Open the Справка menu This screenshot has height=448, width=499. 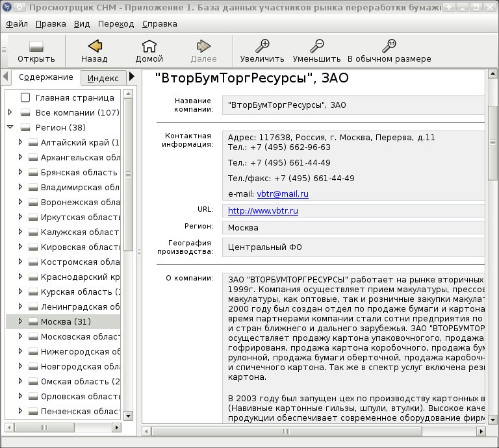pyautogui.click(x=159, y=24)
